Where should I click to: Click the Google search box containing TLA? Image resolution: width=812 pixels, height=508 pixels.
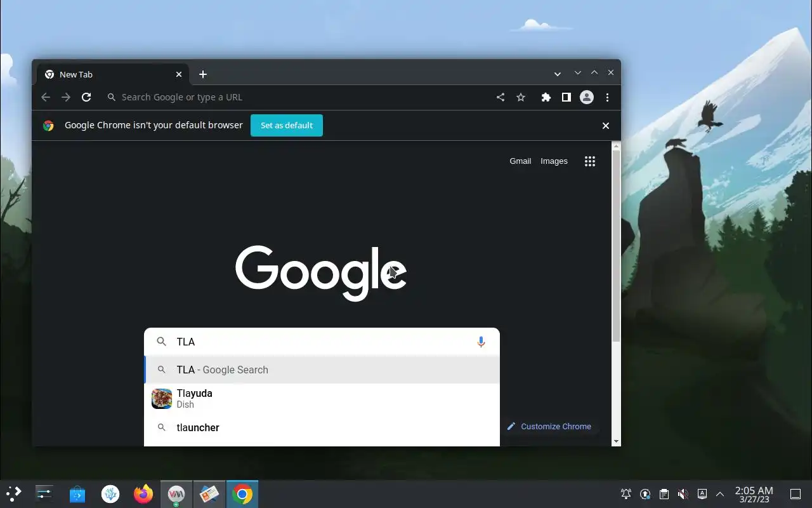322,342
